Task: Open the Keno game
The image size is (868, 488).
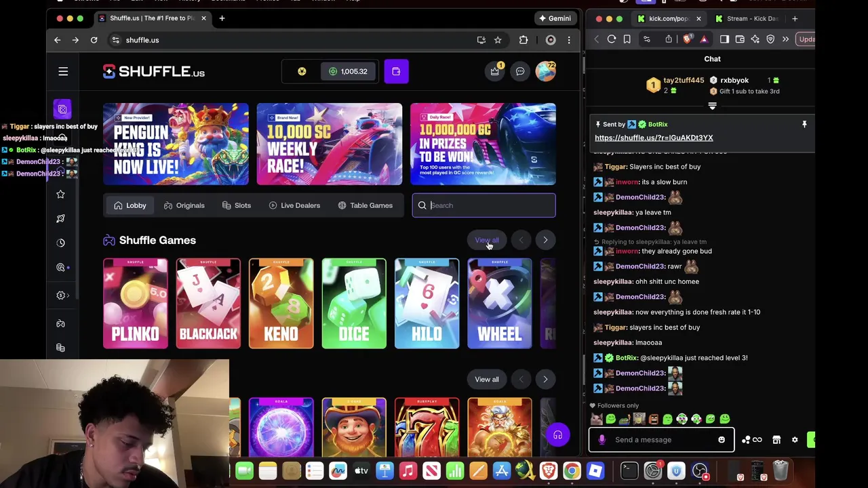Action: tap(281, 304)
